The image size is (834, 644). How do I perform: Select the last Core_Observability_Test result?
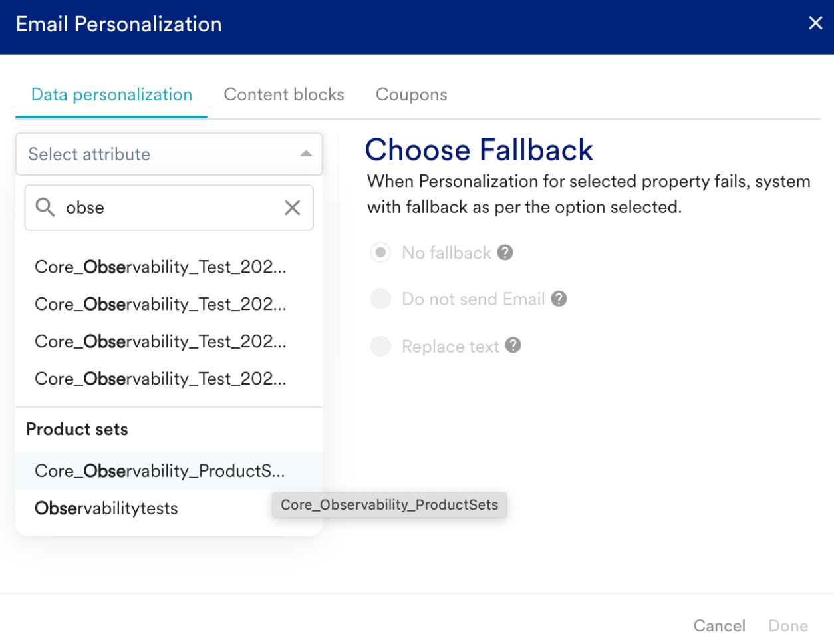click(160, 379)
